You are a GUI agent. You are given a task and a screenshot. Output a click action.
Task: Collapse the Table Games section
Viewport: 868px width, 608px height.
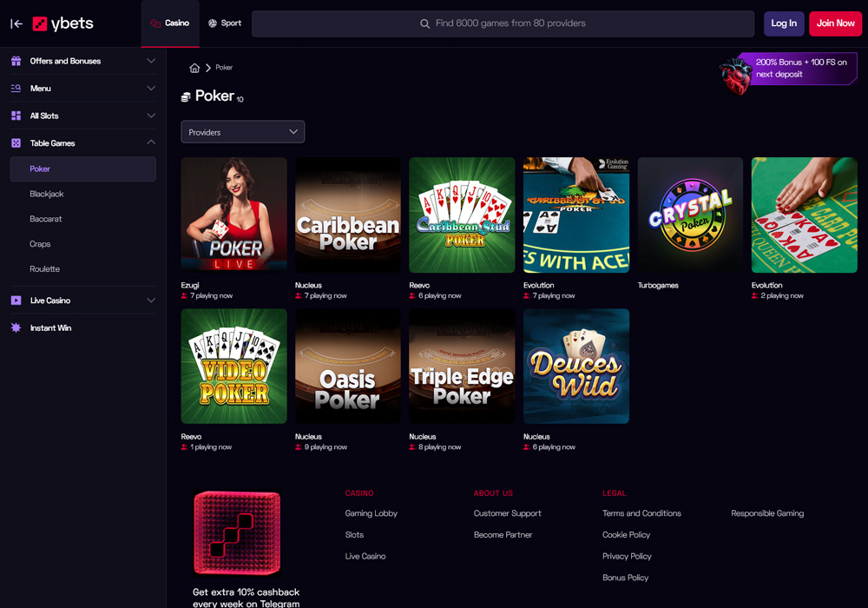click(151, 142)
